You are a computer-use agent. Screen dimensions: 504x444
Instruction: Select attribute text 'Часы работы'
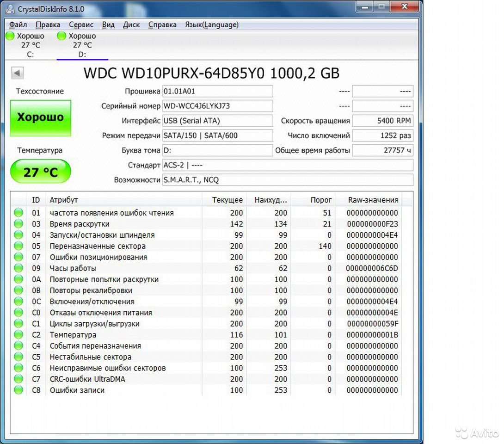[73, 268]
